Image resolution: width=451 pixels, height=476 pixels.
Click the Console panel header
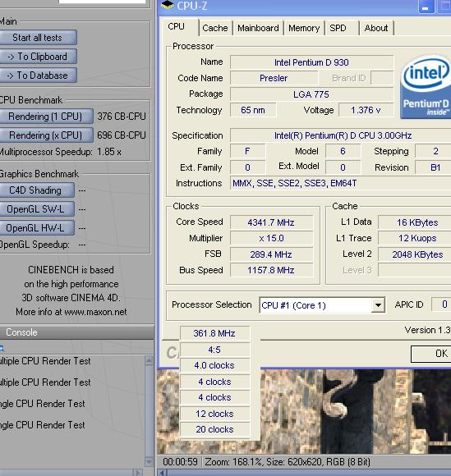[76, 332]
